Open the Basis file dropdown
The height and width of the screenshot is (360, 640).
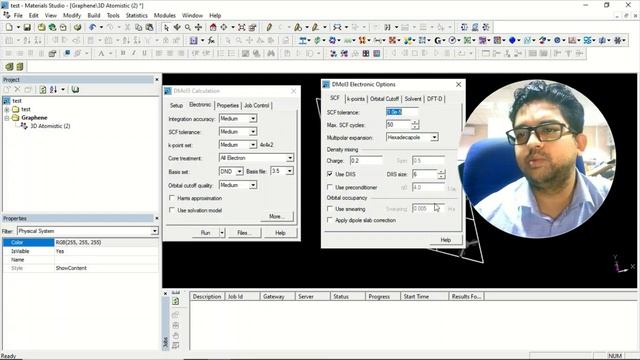pos(290,171)
